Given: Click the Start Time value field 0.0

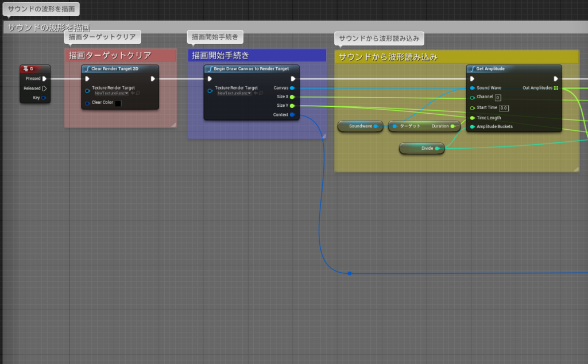Looking at the screenshot, I should [x=504, y=108].
